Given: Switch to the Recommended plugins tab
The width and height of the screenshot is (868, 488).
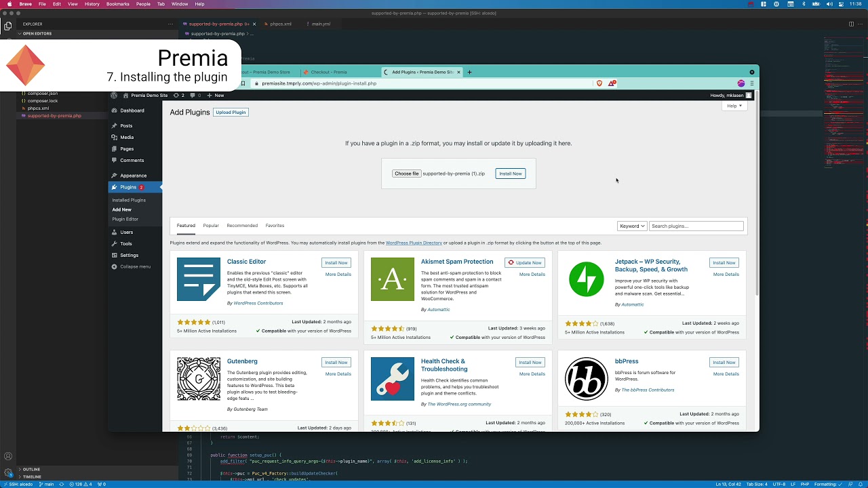Looking at the screenshot, I should (x=242, y=226).
